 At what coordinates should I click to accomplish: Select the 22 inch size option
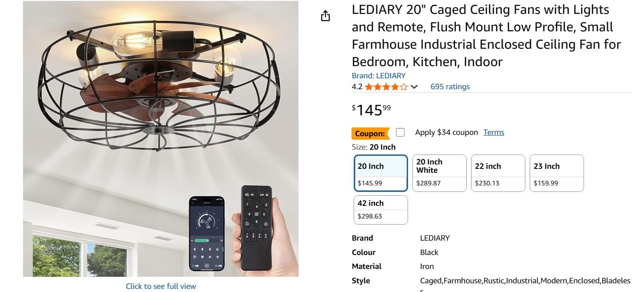tap(498, 173)
